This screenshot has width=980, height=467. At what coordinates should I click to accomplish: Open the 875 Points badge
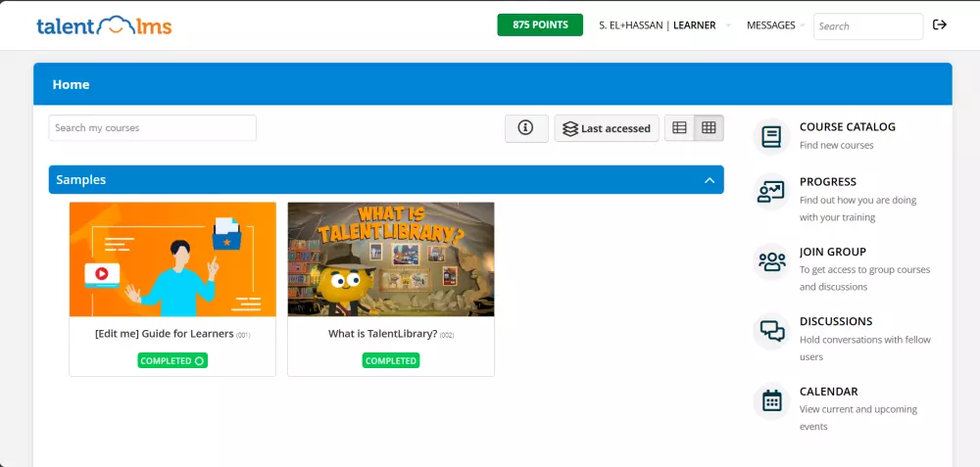pos(540,25)
